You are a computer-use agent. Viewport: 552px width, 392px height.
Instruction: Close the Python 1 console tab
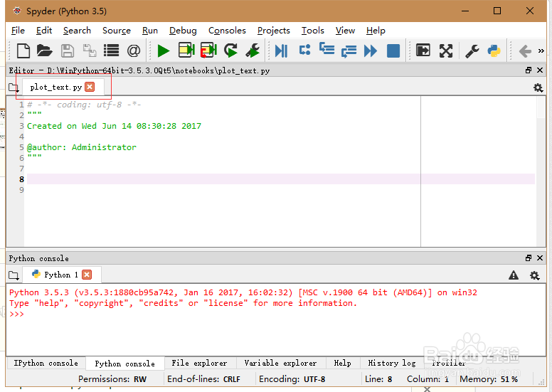point(87,275)
